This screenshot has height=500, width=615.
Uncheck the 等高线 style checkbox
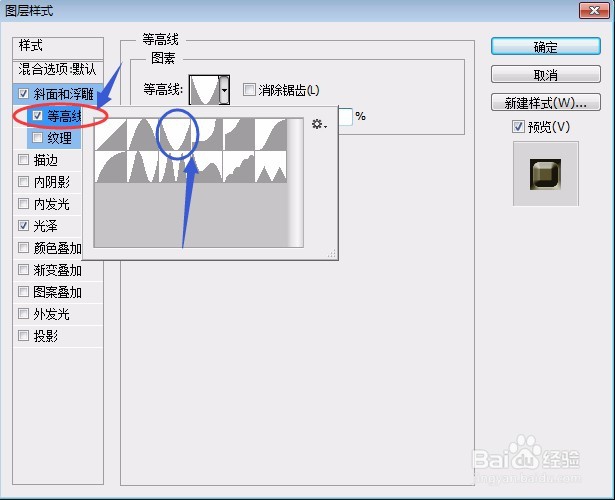tap(37, 115)
